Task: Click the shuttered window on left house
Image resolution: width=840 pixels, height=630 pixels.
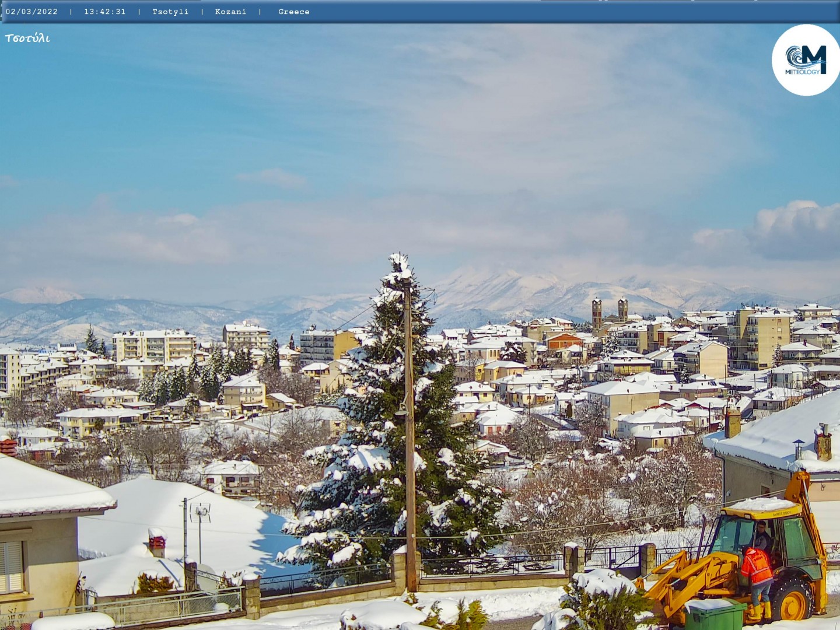Action: pos(11,566)
